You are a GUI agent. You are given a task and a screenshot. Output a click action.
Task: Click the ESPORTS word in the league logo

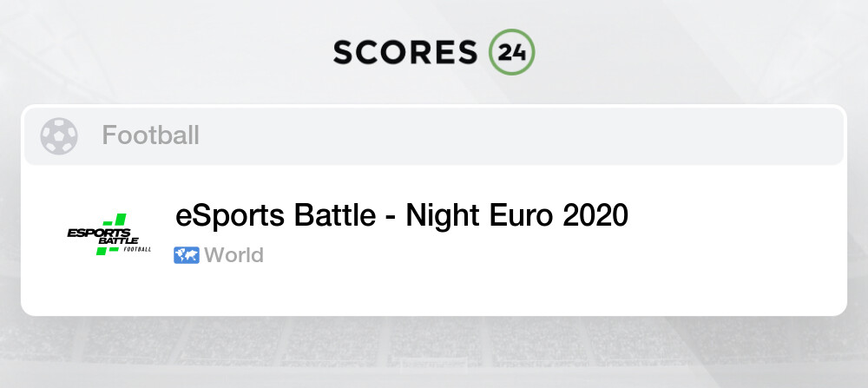click(99, 233)
